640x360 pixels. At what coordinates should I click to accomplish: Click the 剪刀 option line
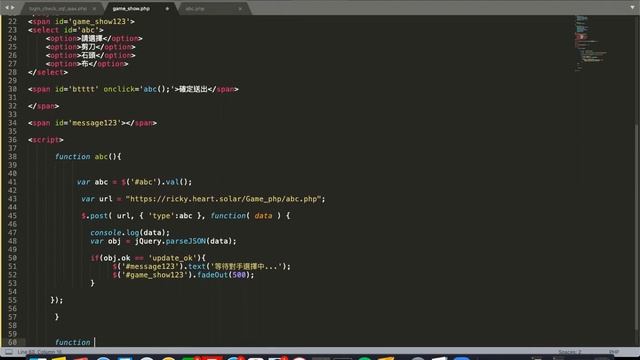(91, 47)
